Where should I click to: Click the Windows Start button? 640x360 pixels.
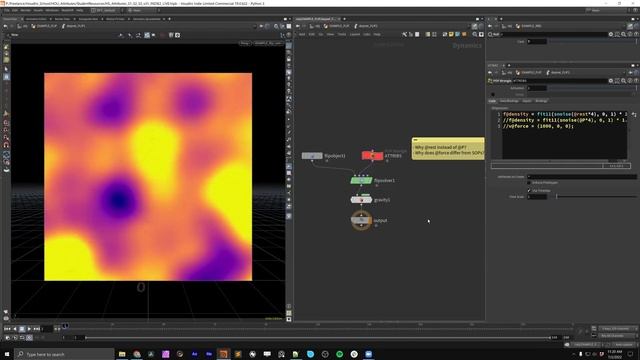point(7,354)
